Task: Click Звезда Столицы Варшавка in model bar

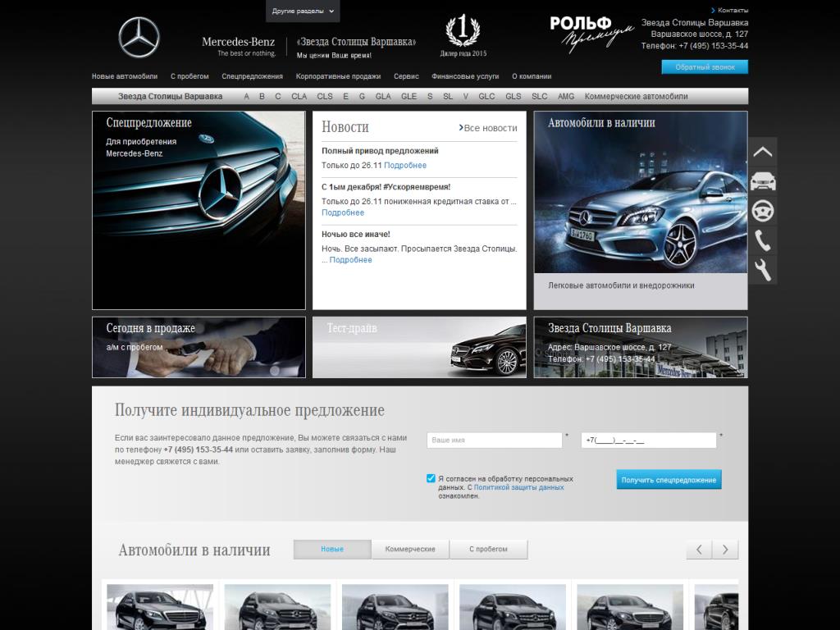Action: point(170,97)
